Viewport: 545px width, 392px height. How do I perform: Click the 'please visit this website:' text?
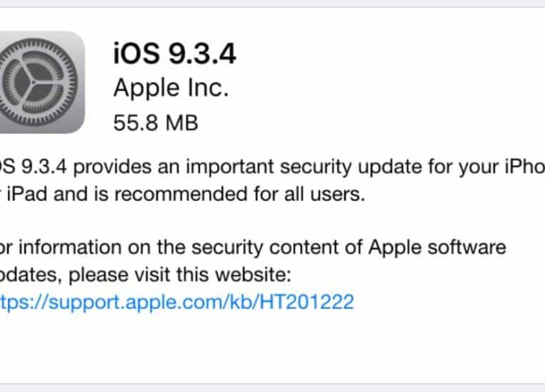pos(180,275)
